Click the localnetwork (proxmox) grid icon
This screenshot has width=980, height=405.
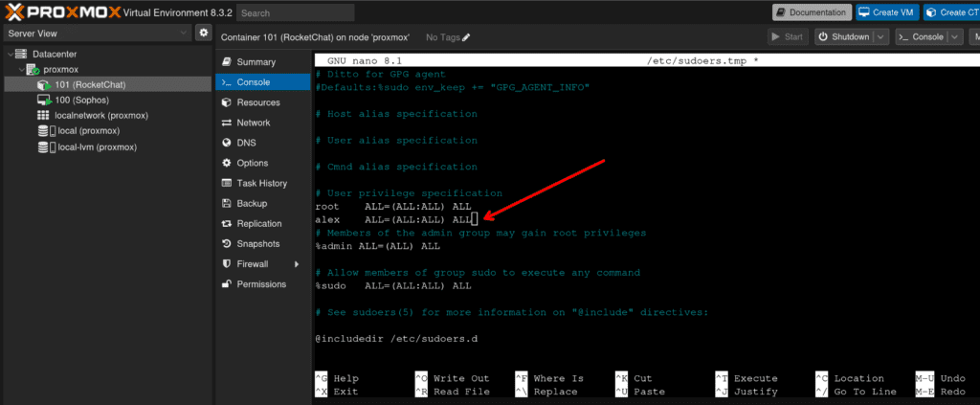[x=43, y=115]
